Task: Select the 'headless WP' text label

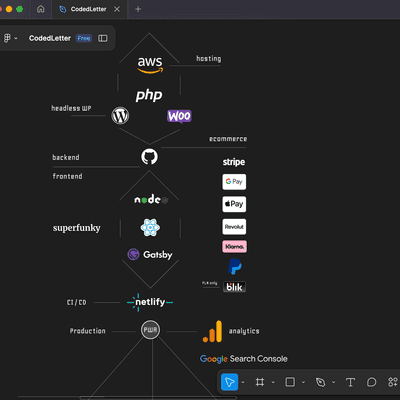Action: point(71,108)
